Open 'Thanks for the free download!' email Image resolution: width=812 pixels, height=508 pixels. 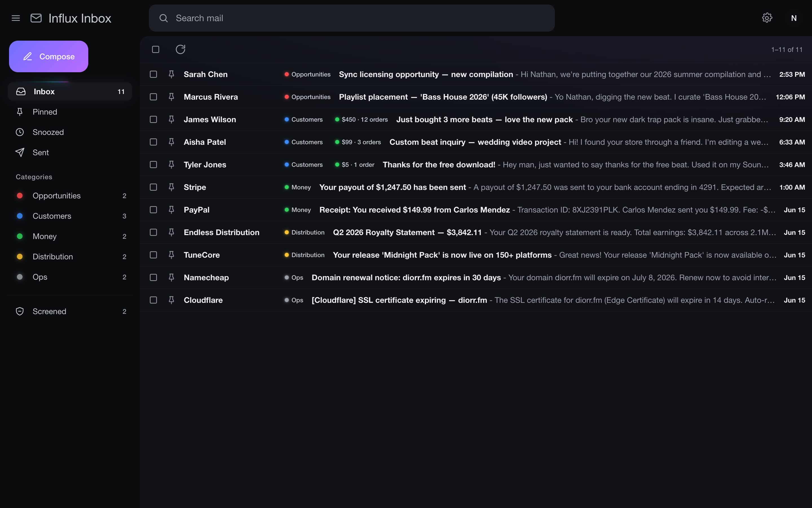point(439,165)
